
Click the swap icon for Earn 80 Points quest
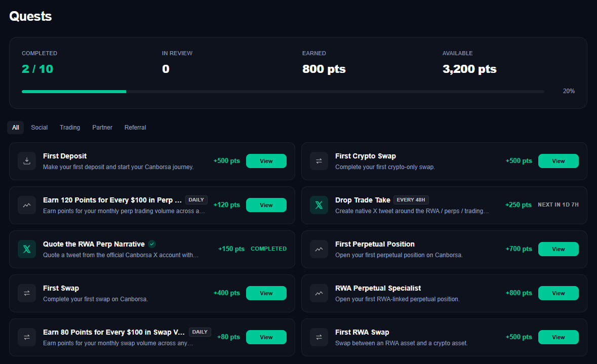pos(27,337)
